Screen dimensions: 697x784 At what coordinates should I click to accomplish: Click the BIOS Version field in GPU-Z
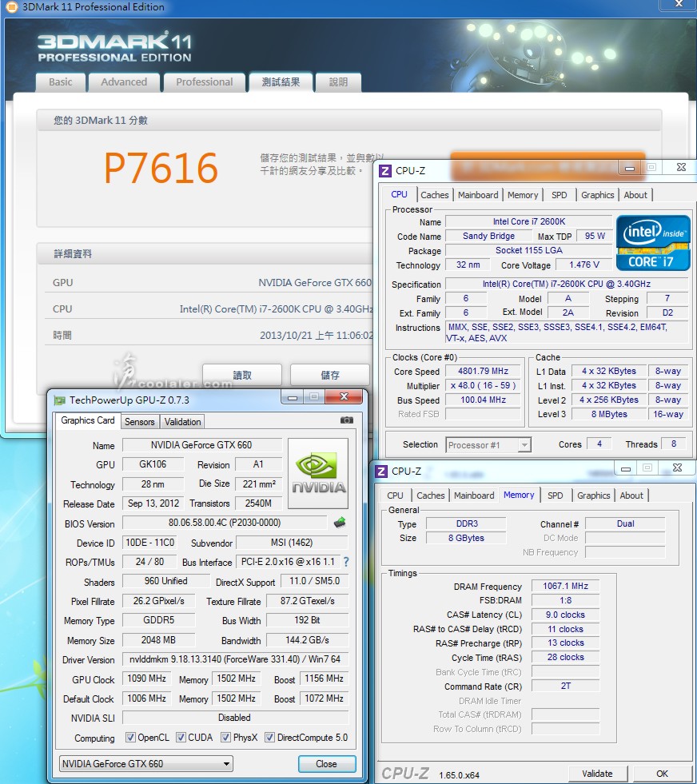point(225,523)
